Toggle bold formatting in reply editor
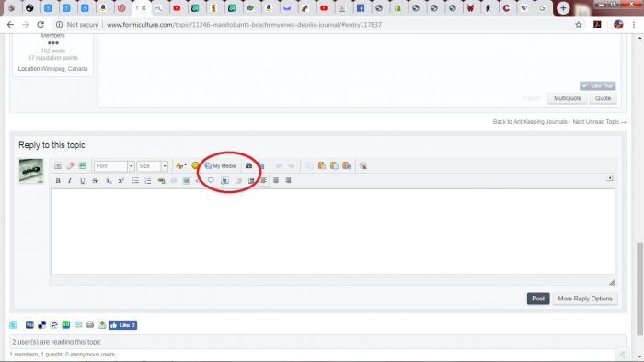This screenshot has height=362, width=644. (58, 181)
